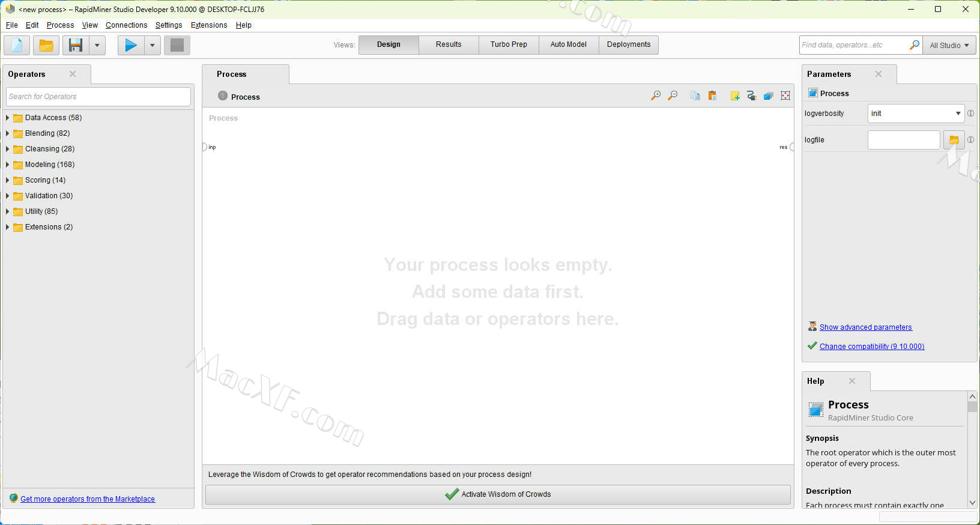Viewport: 980px width, 525px height.
Task: Open the All Studio search scope dropdown
Action: pos(949,45)
